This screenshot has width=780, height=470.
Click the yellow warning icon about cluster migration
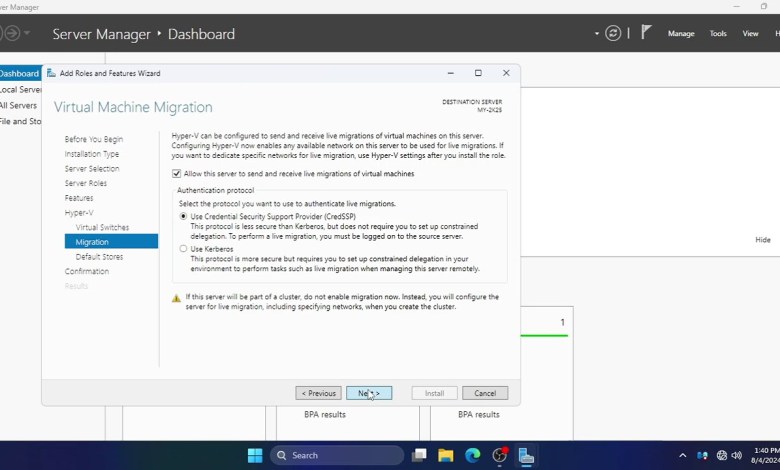176,298
